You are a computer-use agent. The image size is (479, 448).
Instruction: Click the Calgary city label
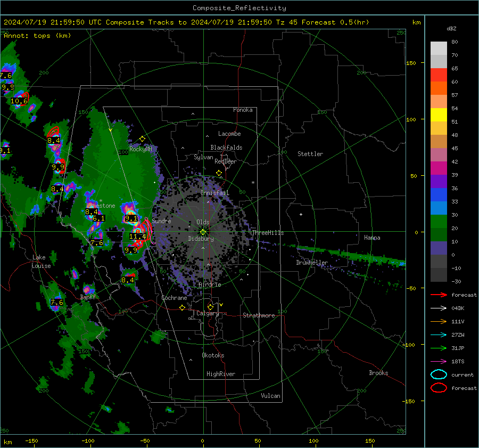pyautogui.click(x=208, y=313)
